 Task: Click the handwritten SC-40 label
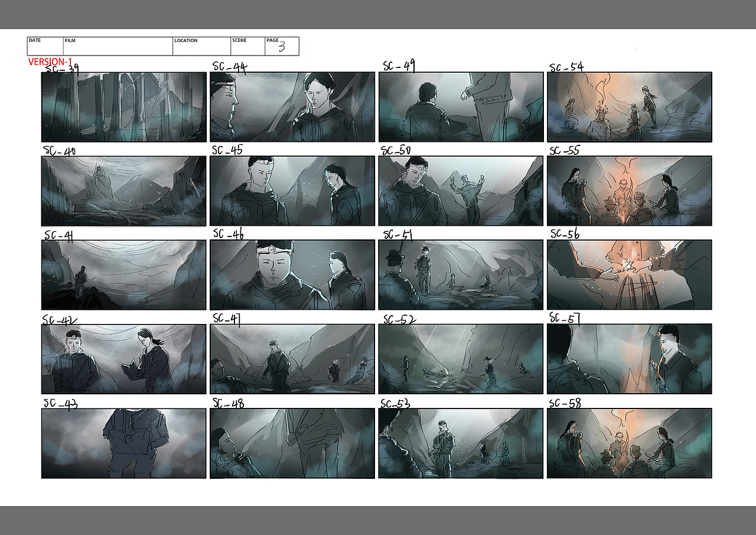[x=59, y=151]
